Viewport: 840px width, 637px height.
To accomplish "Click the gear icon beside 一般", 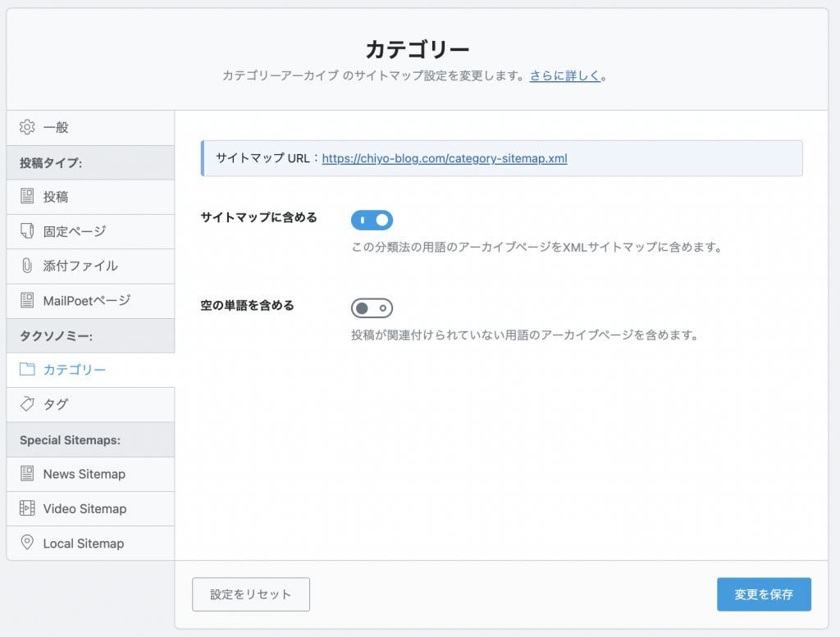I will click(x=27, y=127).
